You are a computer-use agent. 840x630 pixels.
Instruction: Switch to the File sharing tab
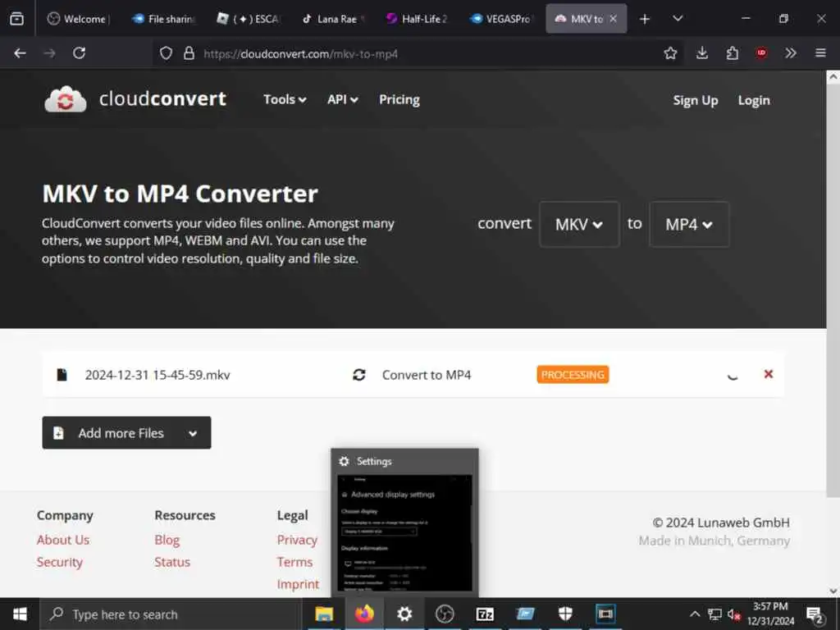pos(165,19)
